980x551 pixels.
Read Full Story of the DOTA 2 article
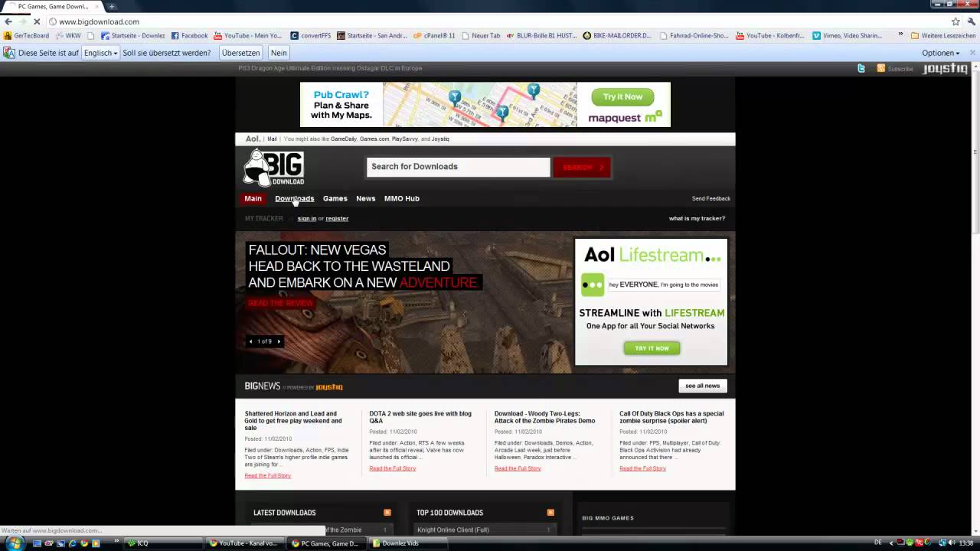tap(392, 468)
